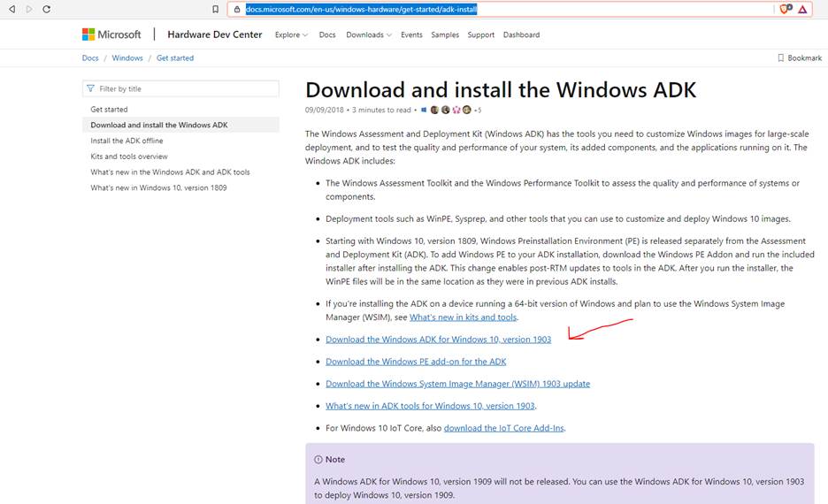Click the last contributor avatar before +5
The height and width of the screenshot is (504, 828).
tap(467, 110)
